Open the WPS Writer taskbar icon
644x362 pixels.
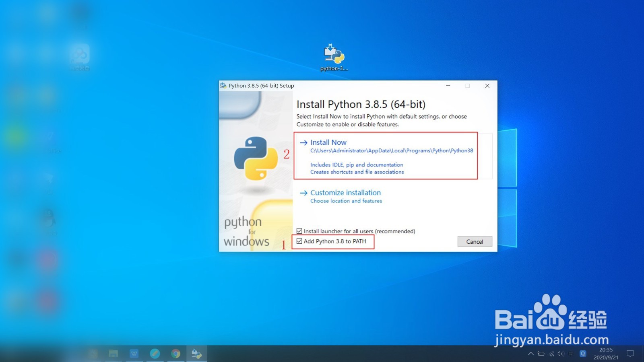tap(134, 354)
